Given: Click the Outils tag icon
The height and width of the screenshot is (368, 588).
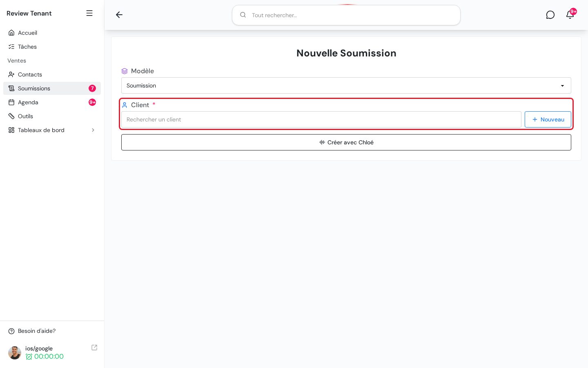Looking at the screenshot, I should pos(11,116).
